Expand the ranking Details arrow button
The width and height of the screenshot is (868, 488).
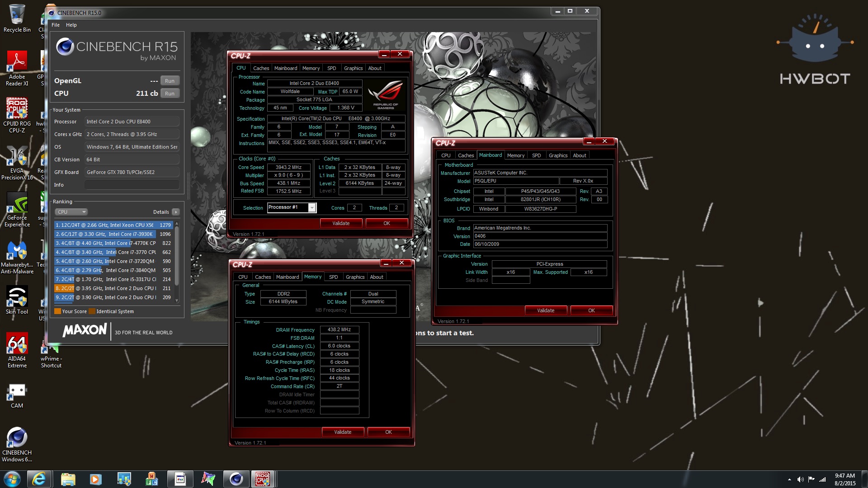click(176, 212)
